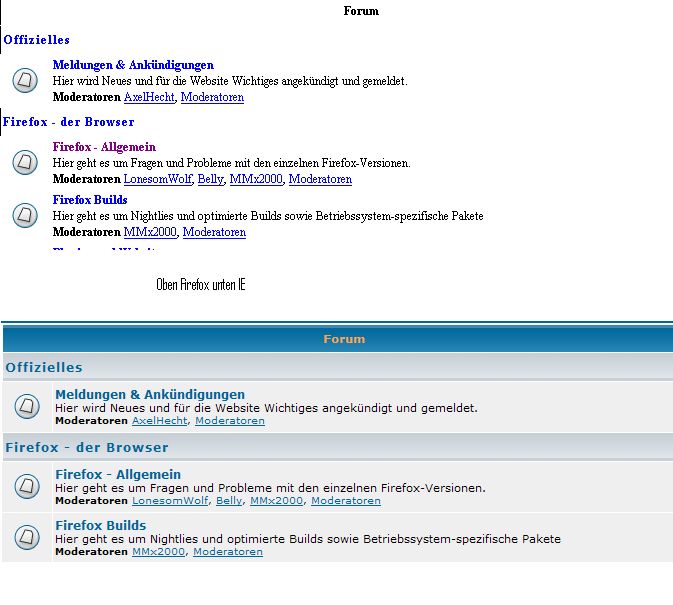Open Moderatoren link under Firefox Builds in the styled IE view
Screen dimensions: 673x605
coord(227,552)
